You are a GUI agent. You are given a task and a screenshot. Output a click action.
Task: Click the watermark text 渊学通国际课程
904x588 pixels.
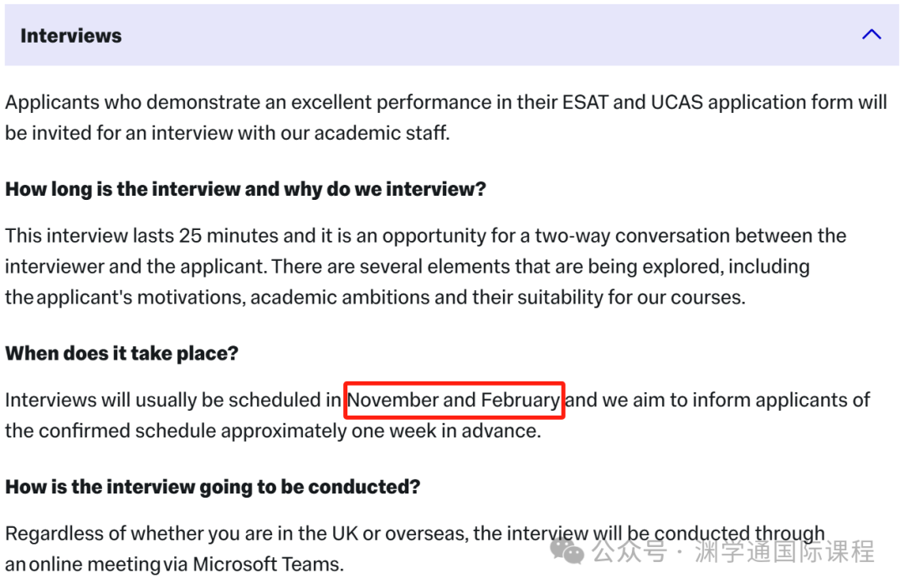tap(784, 551)
